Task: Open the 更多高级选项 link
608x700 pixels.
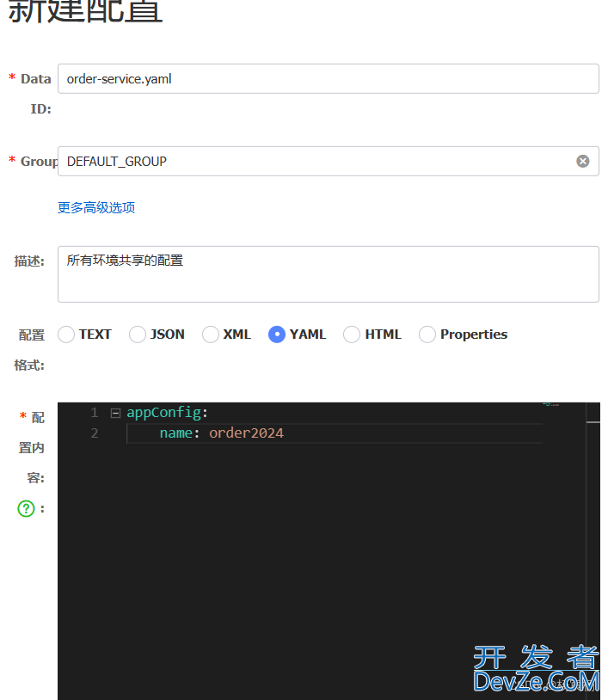Action: (x=96, y=207)
